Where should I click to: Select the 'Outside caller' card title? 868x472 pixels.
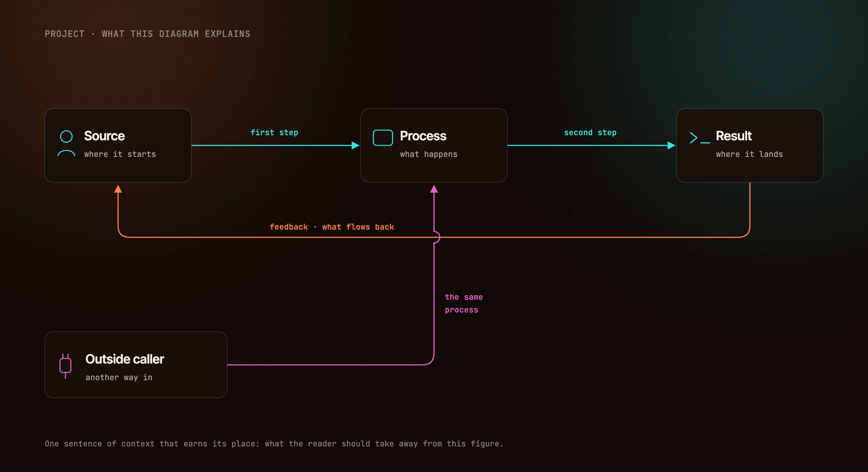click(x=125, y=359)
